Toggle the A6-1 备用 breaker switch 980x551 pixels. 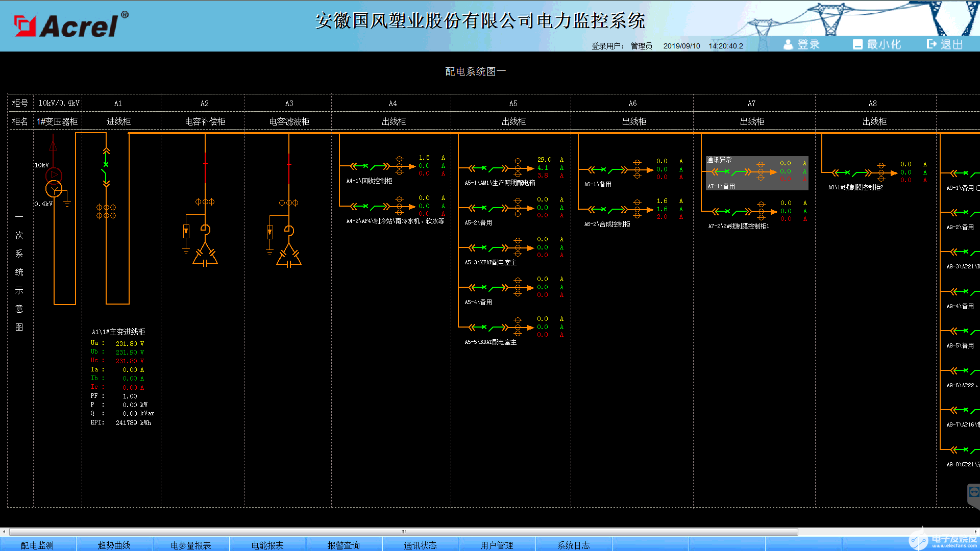point(602,168)
